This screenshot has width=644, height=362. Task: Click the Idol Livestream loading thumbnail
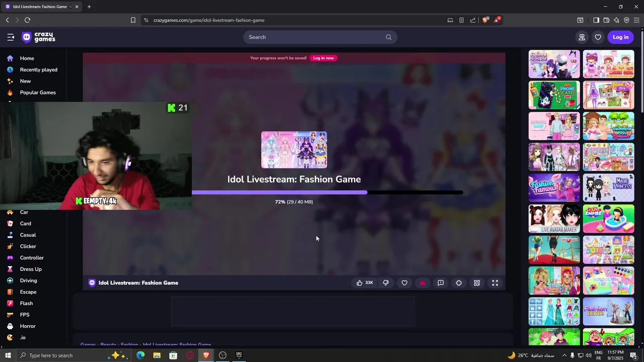coord(294,150)
